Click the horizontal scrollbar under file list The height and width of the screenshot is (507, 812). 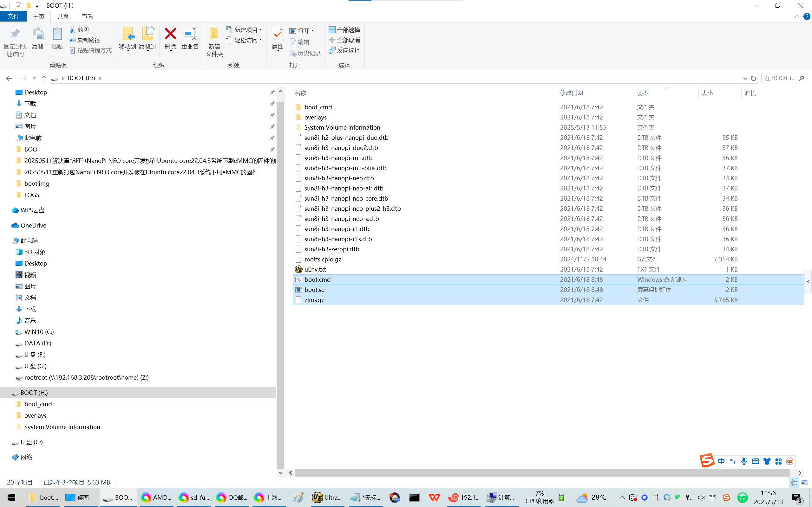541,472
